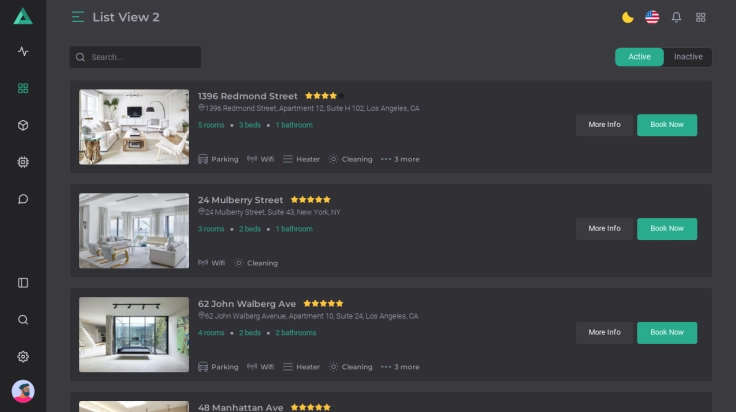This screenshot has width=736, height=412.
Task: Click the activity pulse icon in sidebar
Action: click(x=23, y=52)
